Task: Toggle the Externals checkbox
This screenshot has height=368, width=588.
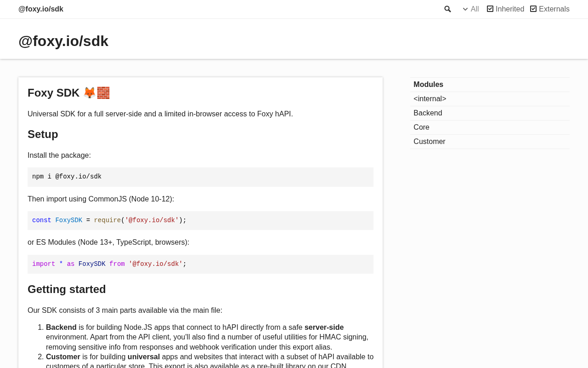Action: (533, 9)
